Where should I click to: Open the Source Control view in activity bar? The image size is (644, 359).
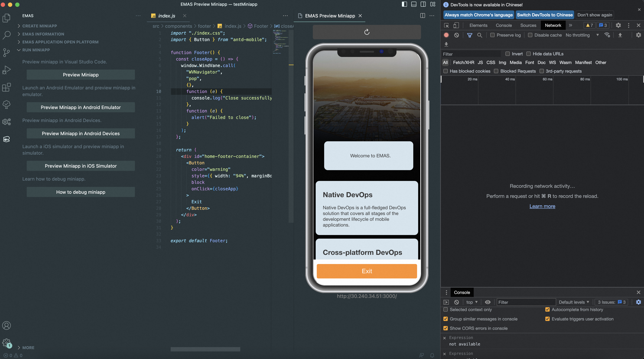6,52
